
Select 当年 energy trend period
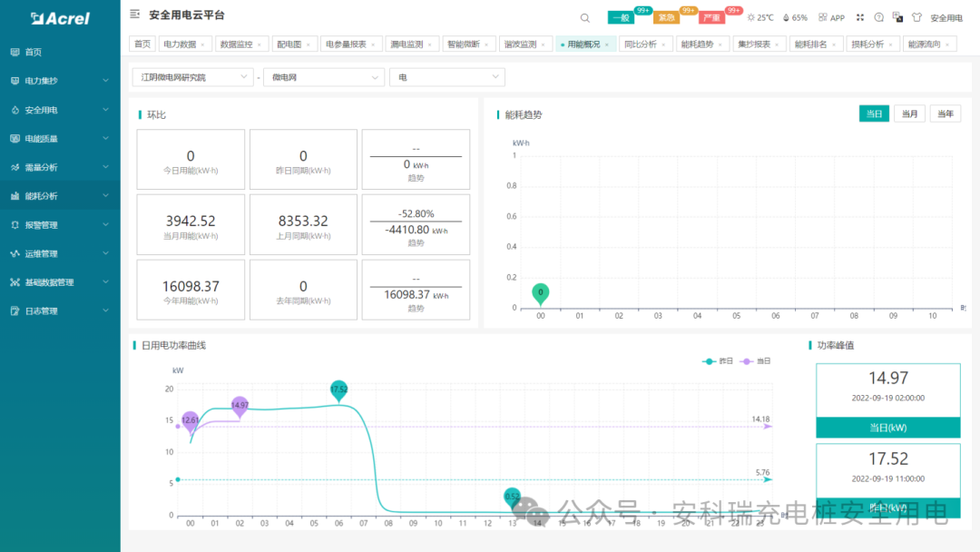pyautogui.click(x=945, y=113)
